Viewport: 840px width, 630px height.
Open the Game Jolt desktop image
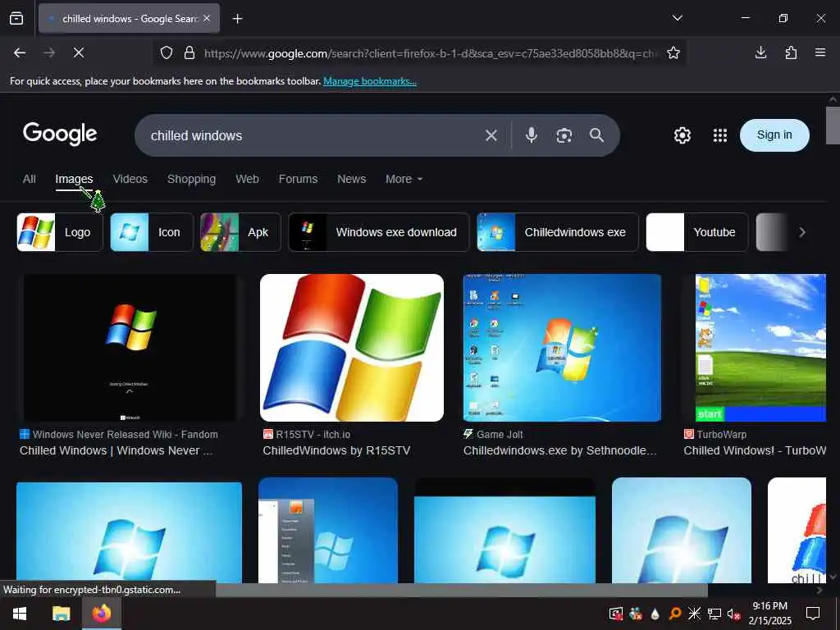562,348
